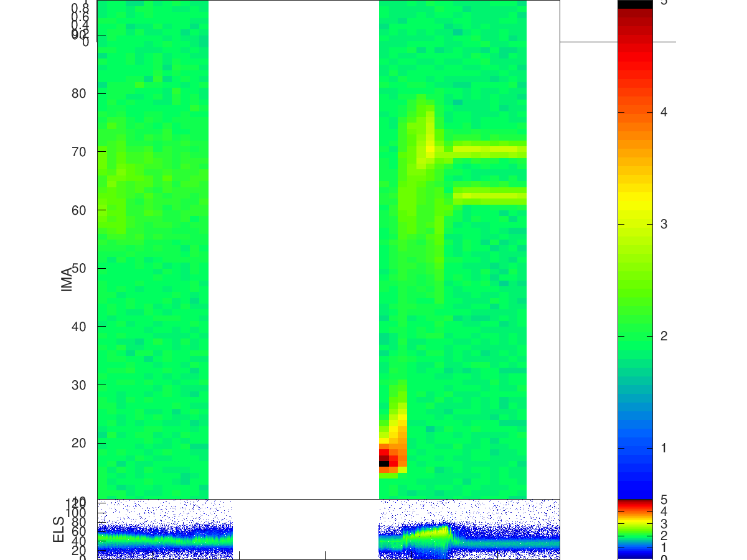Click tick label 1 on the large colorbar
747x560 pixels.
coord(664,448)
